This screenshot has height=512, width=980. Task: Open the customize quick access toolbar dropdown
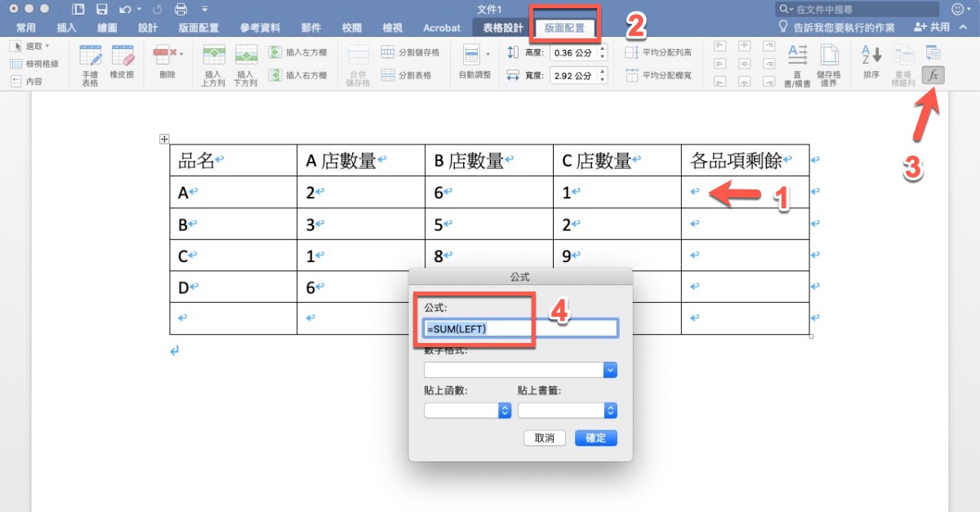click(204, 10)
